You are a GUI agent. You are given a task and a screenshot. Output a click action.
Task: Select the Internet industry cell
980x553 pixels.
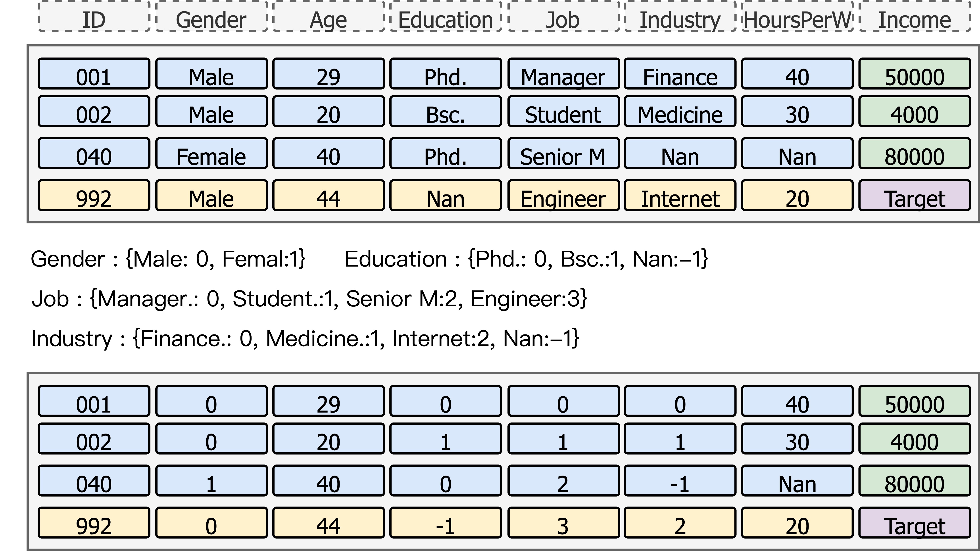point(680,195)
